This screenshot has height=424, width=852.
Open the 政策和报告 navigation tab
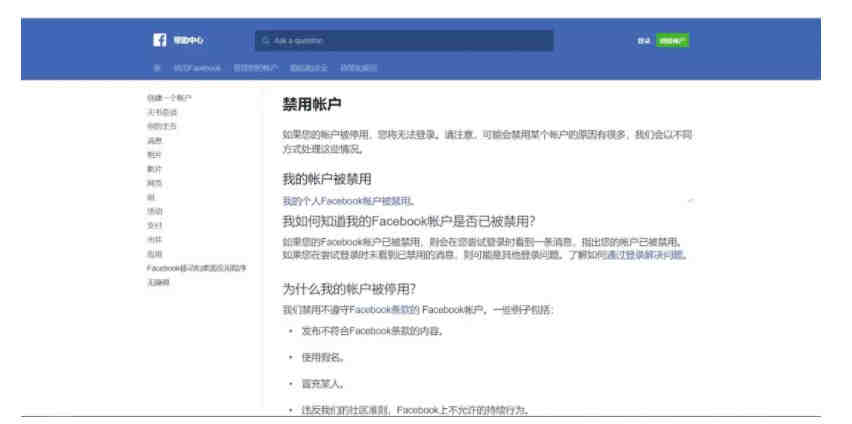[359, 68]
